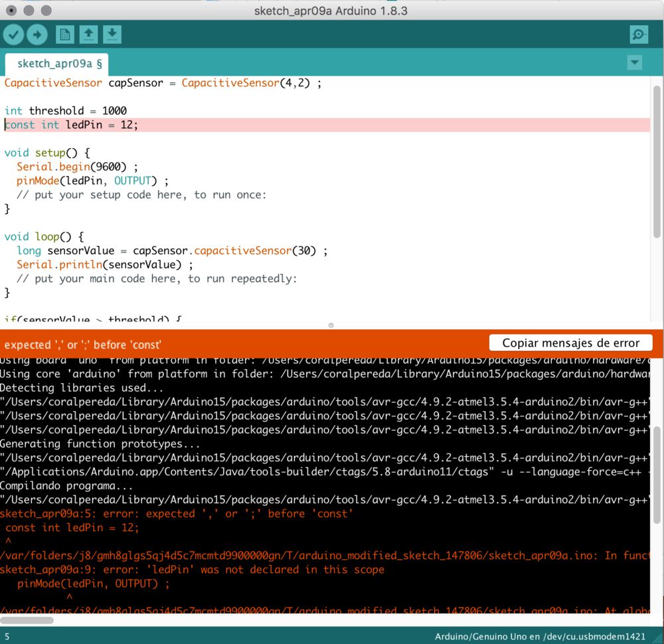Create a new sketch with New icon
The image size is (664, 644).
[65, 35]
